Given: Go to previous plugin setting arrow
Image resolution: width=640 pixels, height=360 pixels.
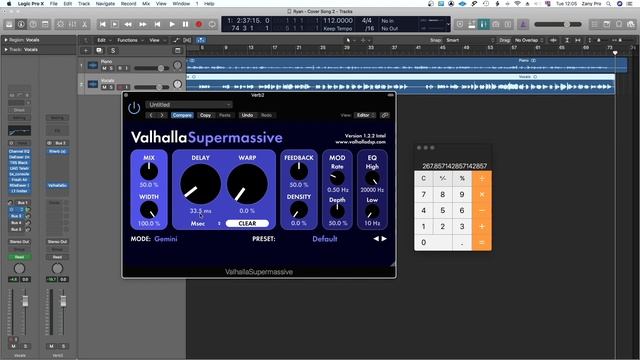Looking at the screenshot, I should coord(151,115).
